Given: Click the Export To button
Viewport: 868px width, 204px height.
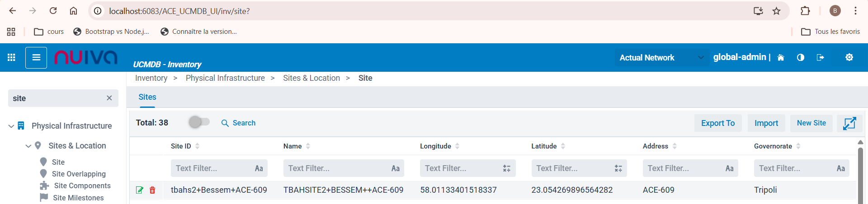Looking at the screenshot, I should click(717, 123).
